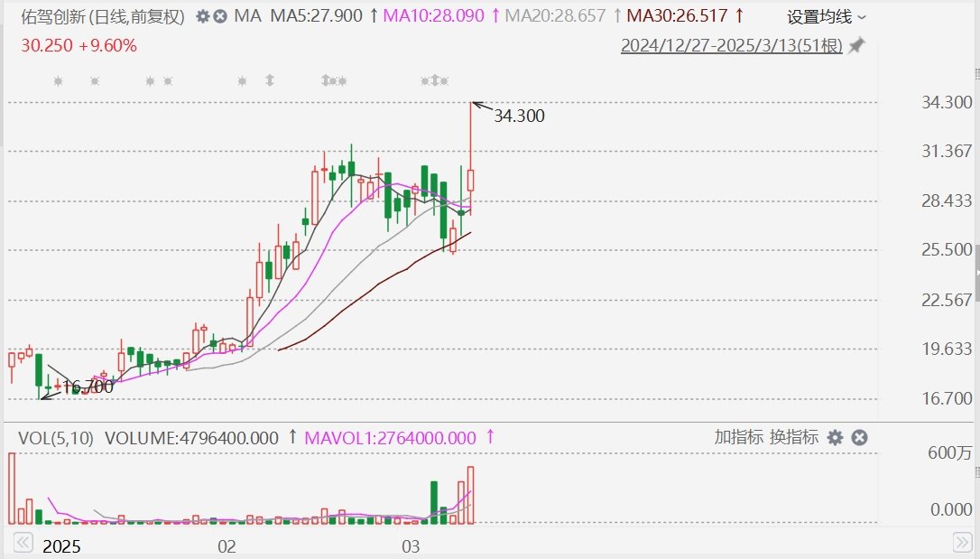Select the MA10:28.090 legend value

[x=433, y=15]
